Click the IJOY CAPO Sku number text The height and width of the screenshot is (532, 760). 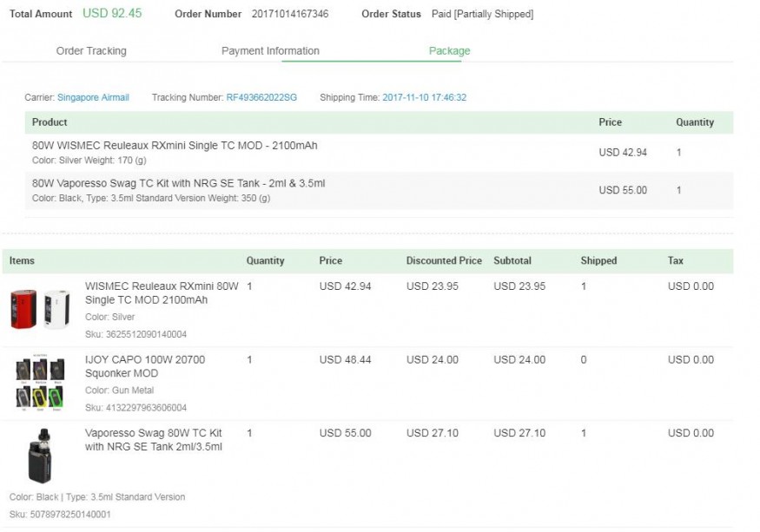point(135,408)
